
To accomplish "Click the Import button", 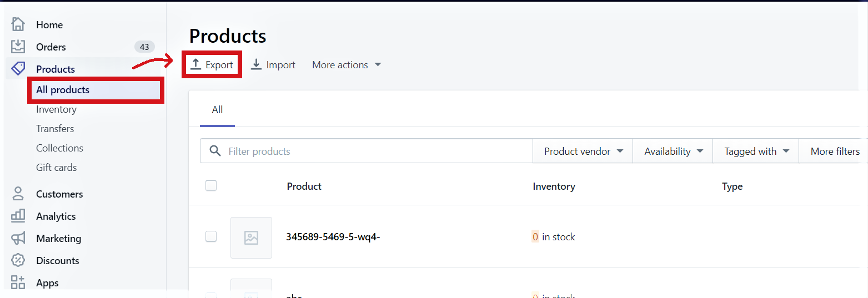I will tap(273, 65).
